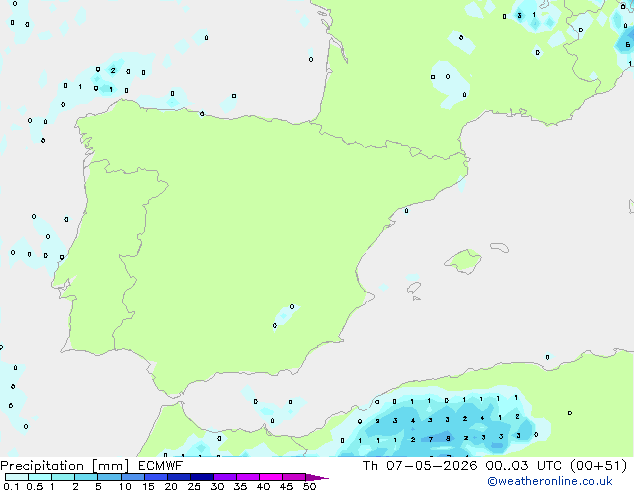Click the legend label '30'
This screenshot has height=490, width=634.
click(x=217, y=486)
